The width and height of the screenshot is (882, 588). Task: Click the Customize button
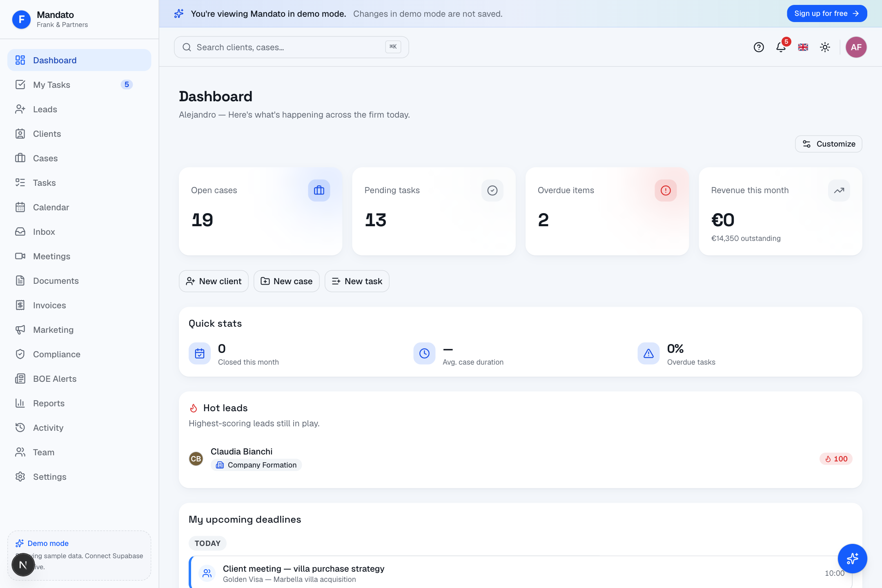[829, 144]
